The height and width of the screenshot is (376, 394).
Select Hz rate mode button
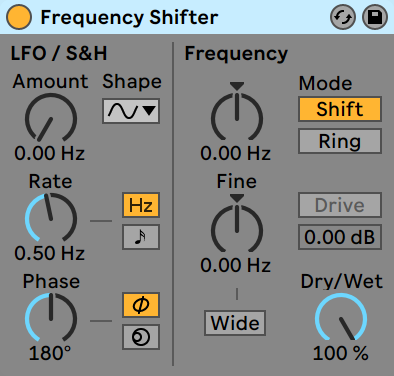tap(141, 205)
